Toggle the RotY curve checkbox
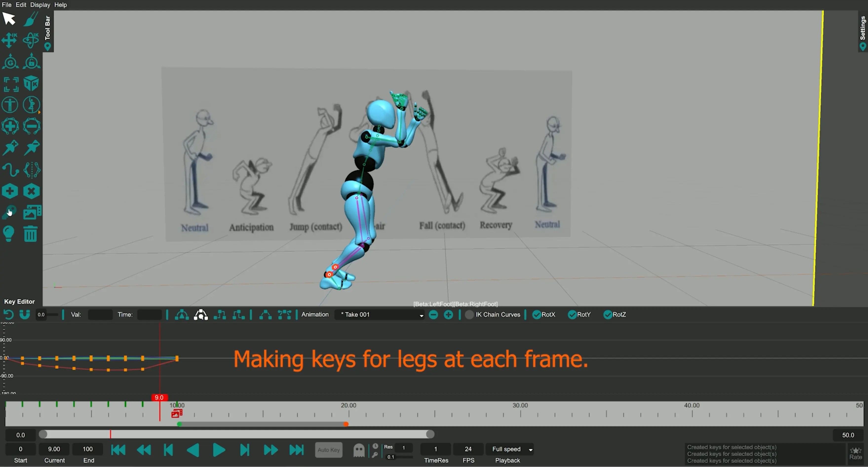The height and width of the screenshot is (467, 868). coord(572,315)
